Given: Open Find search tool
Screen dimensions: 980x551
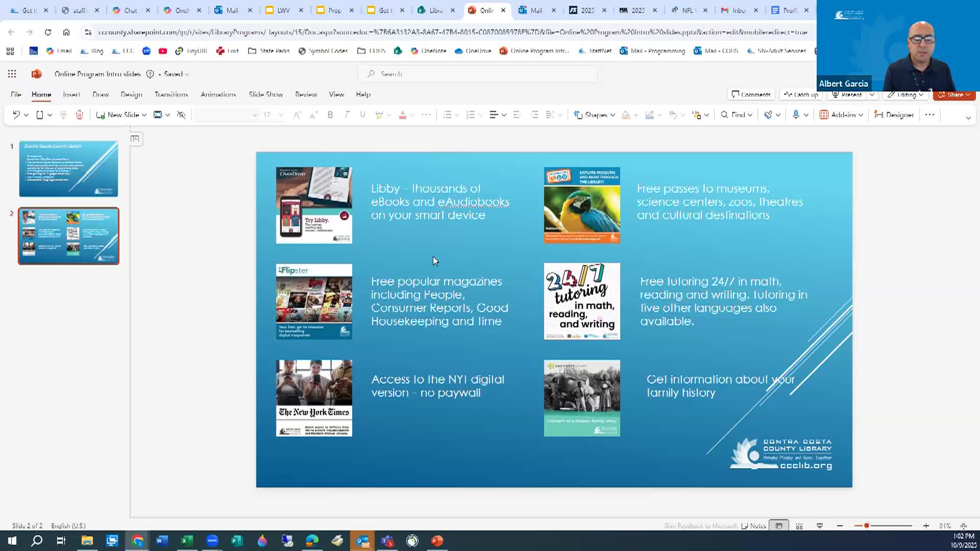Looking at the screenshot, I should pos(736,115).
